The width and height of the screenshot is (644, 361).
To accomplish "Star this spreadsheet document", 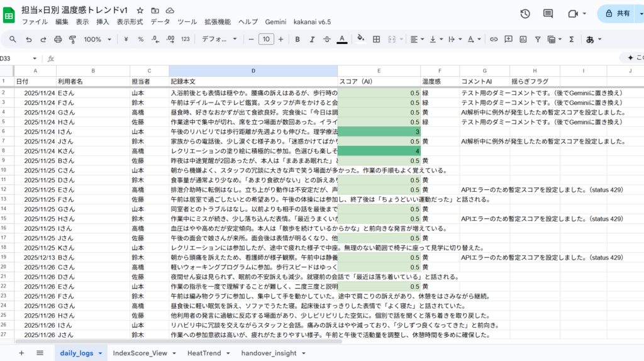I will point(140,11).
